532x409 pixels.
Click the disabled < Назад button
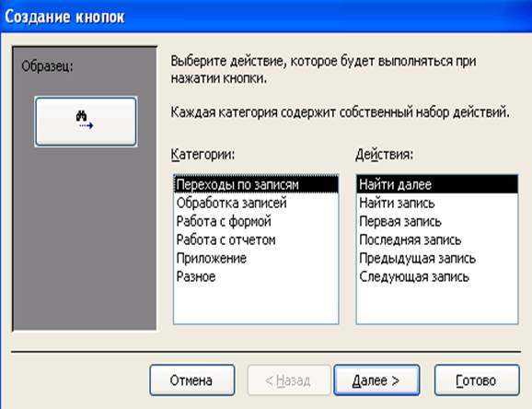pos(289,380)
